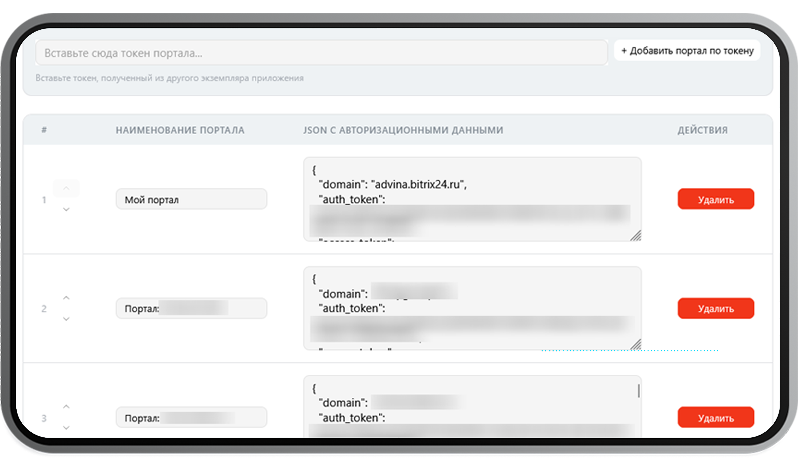Click resize handle of second JSON textarea
The image size is (800, 466).
(635, 344)
